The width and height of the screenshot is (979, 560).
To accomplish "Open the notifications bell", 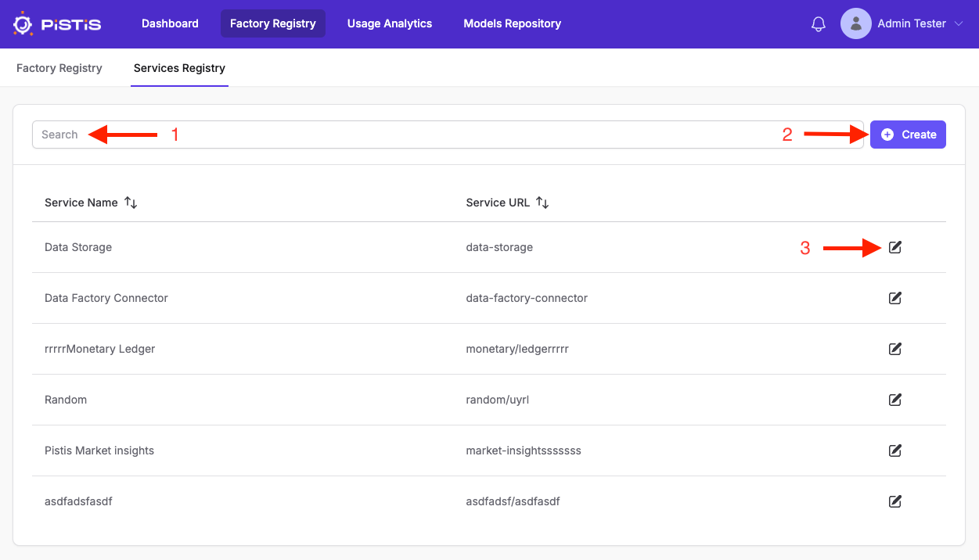I will click(x=819, y=24).
